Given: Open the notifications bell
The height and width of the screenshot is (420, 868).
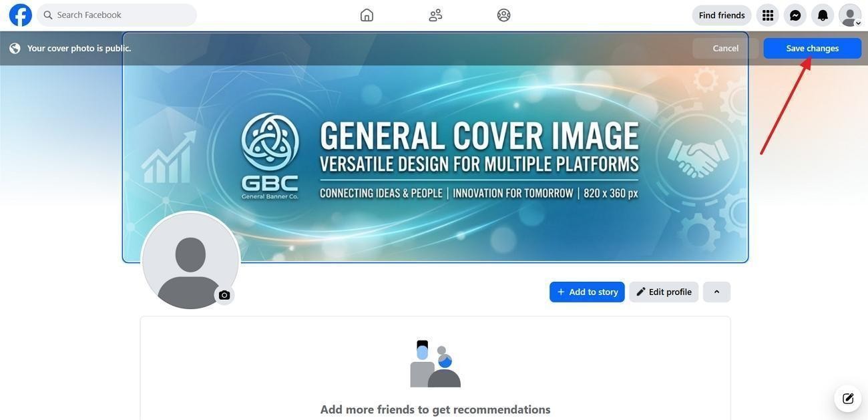Looking at the screenshot, I should tap(823, 15).
